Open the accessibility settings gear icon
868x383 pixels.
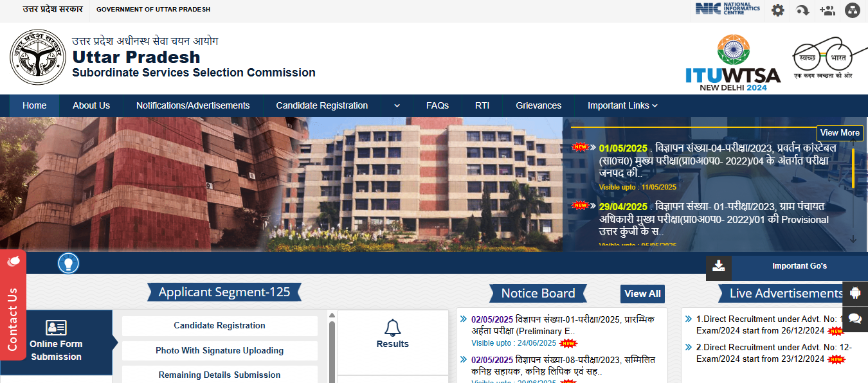778,10
